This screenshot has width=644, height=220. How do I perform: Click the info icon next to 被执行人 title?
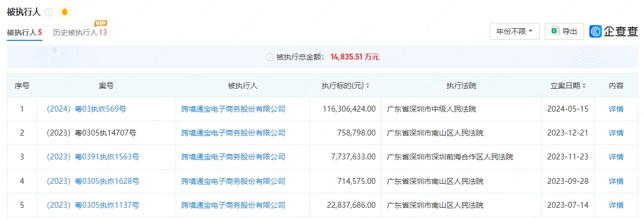click(x=48, y=12)
